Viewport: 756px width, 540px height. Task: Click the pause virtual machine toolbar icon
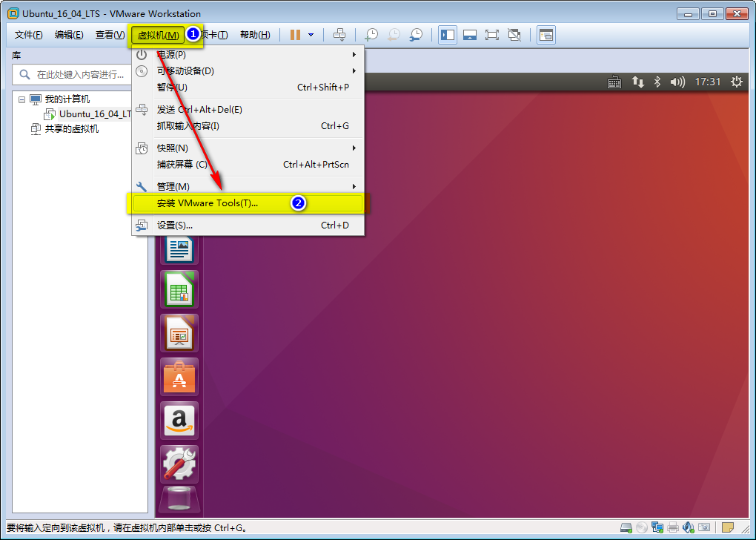tap(295, 35)
